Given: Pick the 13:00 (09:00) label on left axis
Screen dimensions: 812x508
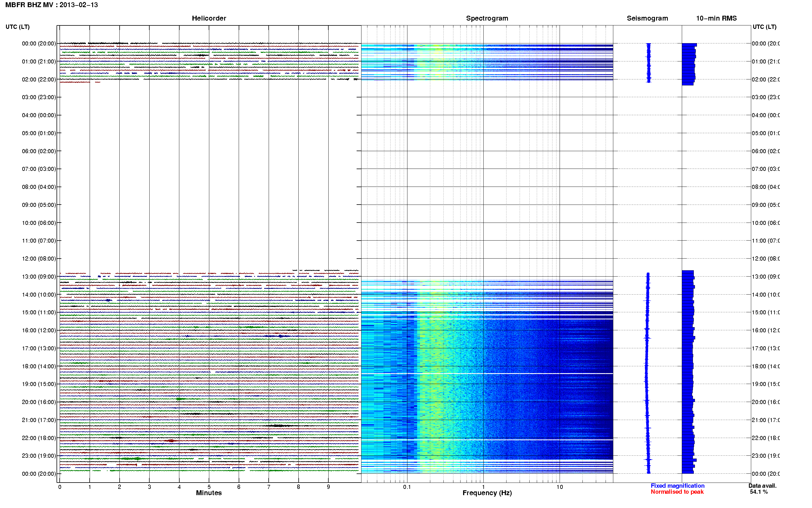Looking at the screenshot, I should pyautogui.click(x=39, y=277).
